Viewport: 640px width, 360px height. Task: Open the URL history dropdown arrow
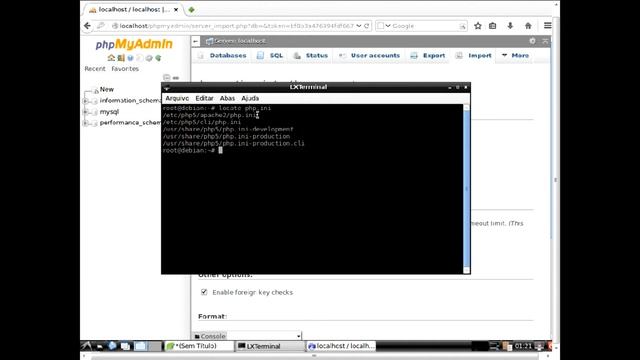[x=359, y=26]
